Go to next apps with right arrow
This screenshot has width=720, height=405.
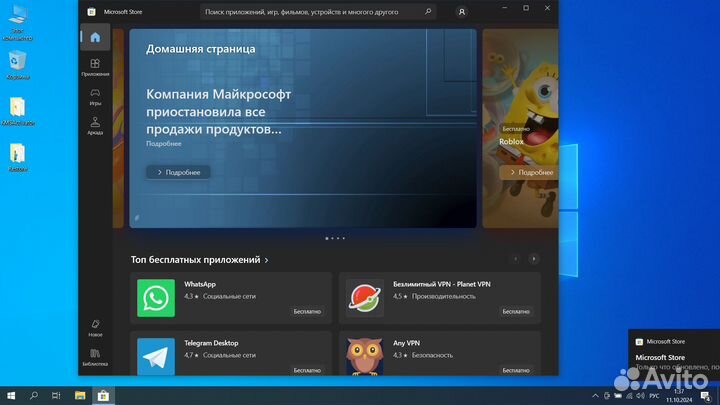[534, 259]
